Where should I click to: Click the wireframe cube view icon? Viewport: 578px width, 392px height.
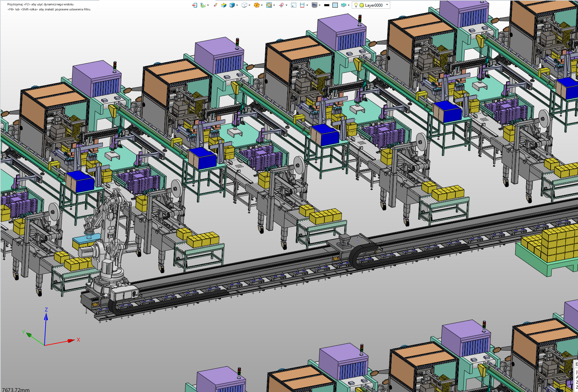[x=244, y=5]
